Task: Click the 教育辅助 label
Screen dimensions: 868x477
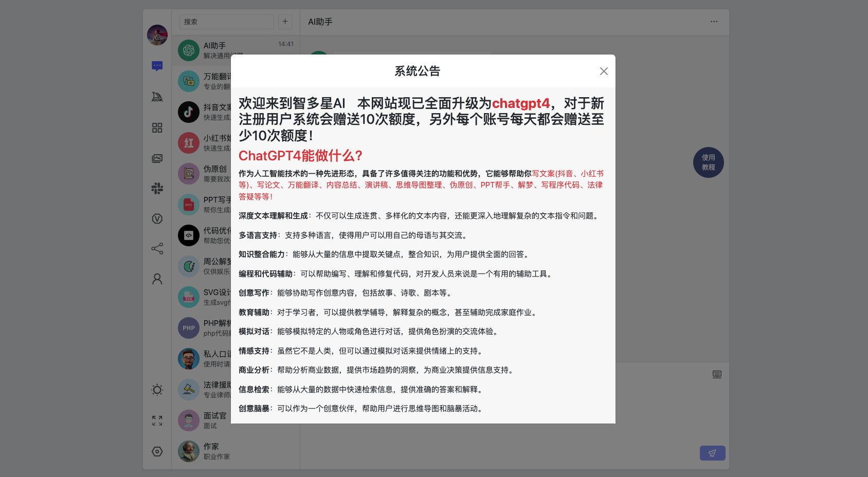Action: [254, 313]
